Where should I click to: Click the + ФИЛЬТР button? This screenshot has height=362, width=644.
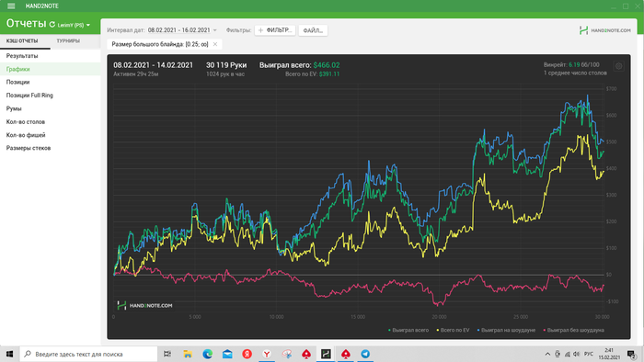[275, 30]
